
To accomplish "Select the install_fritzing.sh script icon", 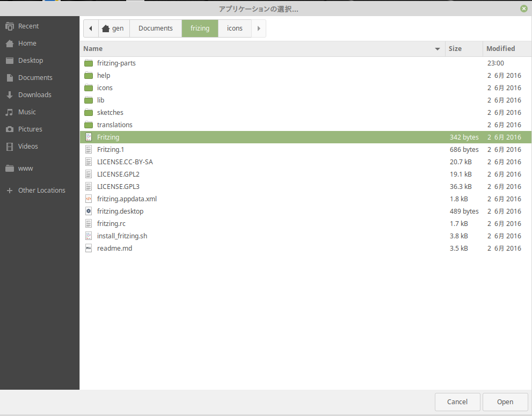I will click(89, 236).
